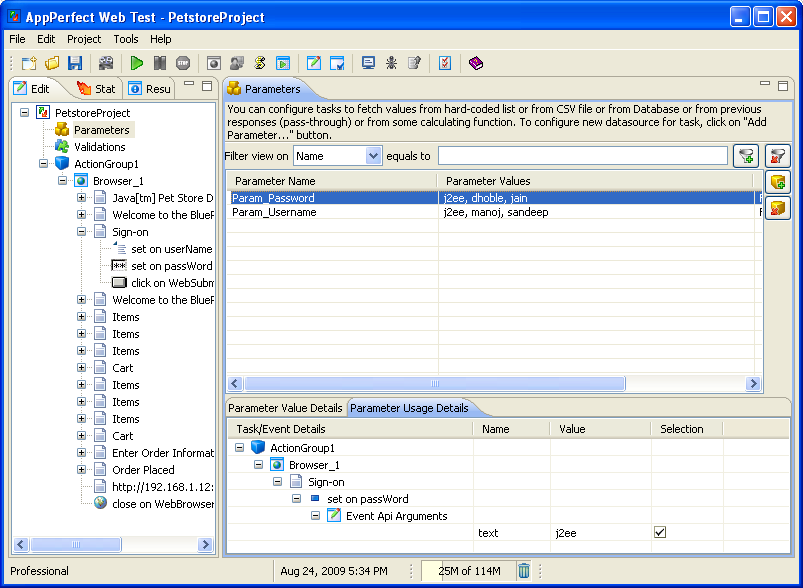Open the Project menu
The width and height of the screenshot is (803, 588).
84,39
